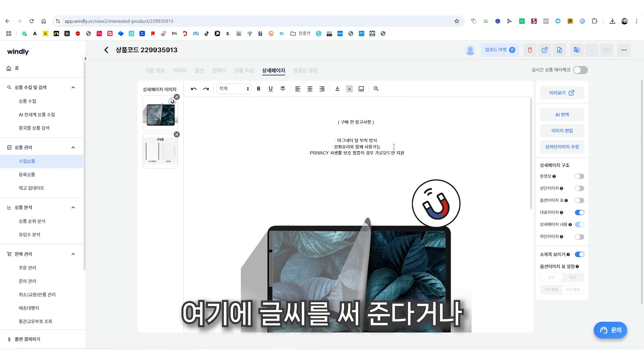Viewport: 644px width, 362px height.
Task: Open the external link icon in the top toolbar
Action: pos(544,50)
